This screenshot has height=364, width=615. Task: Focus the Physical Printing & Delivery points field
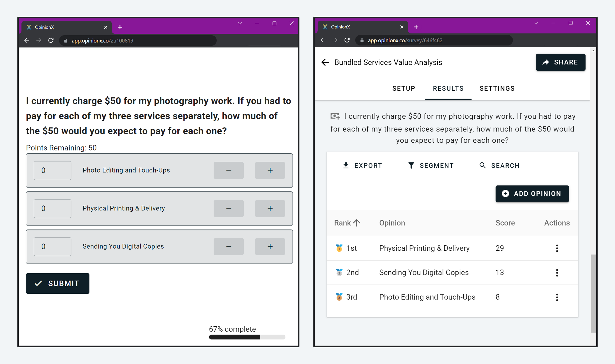point(52,208)
